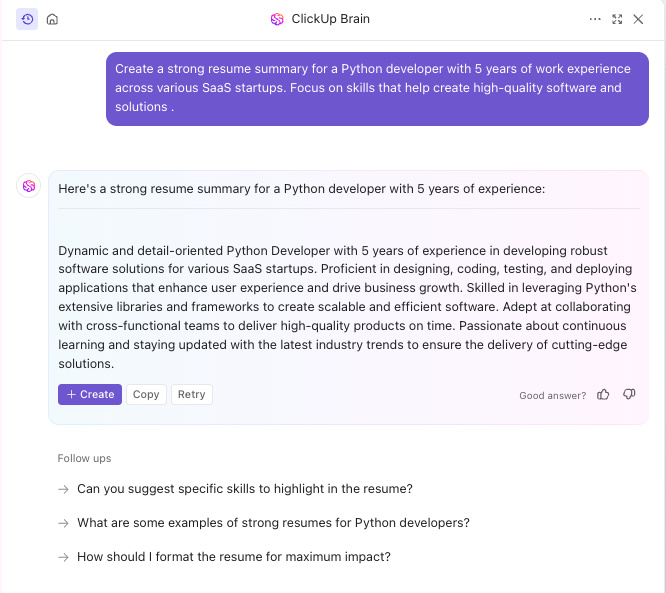The height and width of the screenshot is (593, 666).
Task: Give the answer a thumbs down
Action: coord(629,395)
